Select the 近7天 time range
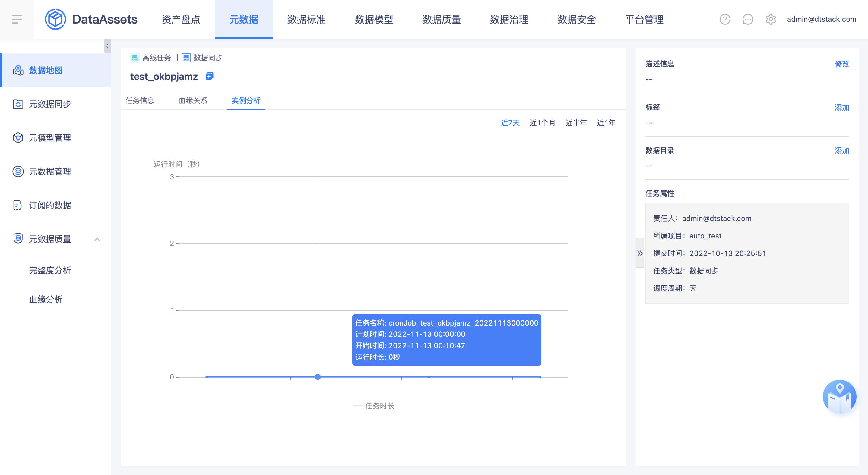The image size is (868, 475). [510, 123]
